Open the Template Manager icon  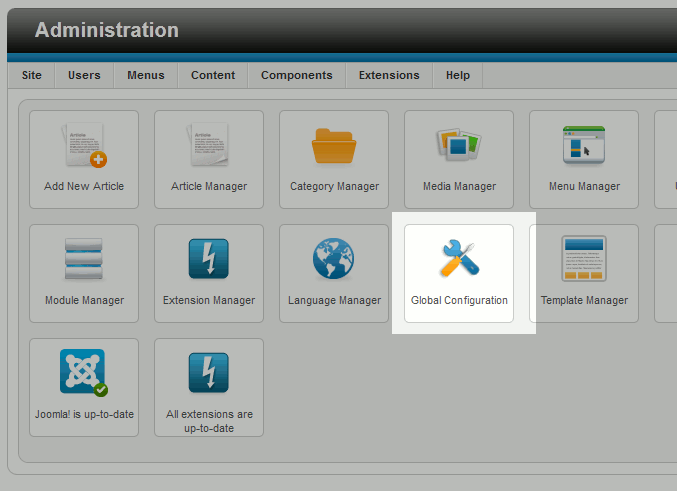pyautogui.click(x=584, y=258)
